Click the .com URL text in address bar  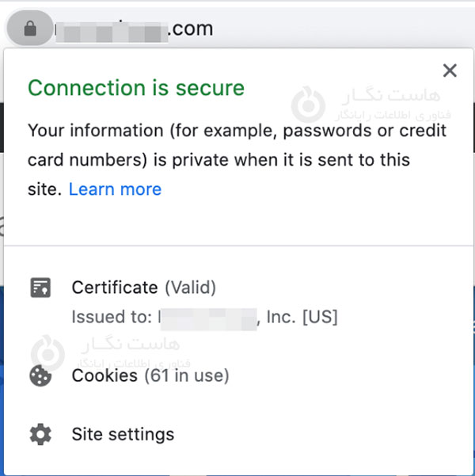pyautogui.click(x=191, y=29)
